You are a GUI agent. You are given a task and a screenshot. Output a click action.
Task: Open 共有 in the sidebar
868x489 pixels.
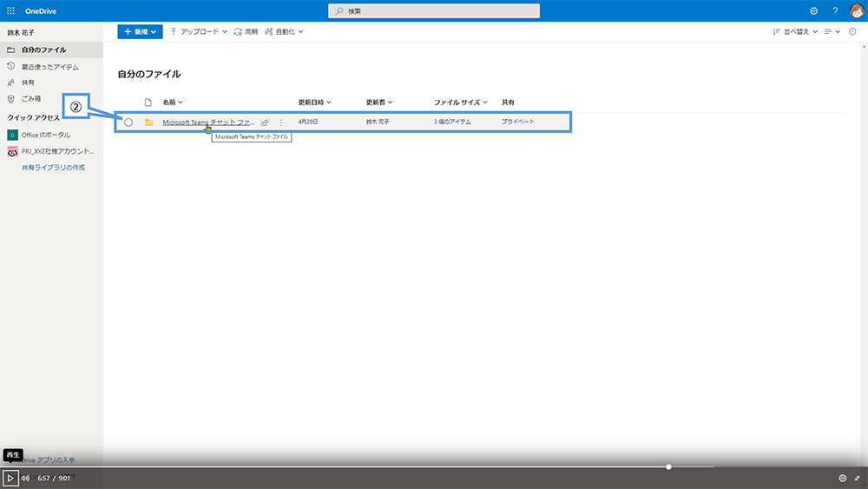coord(51,83)
